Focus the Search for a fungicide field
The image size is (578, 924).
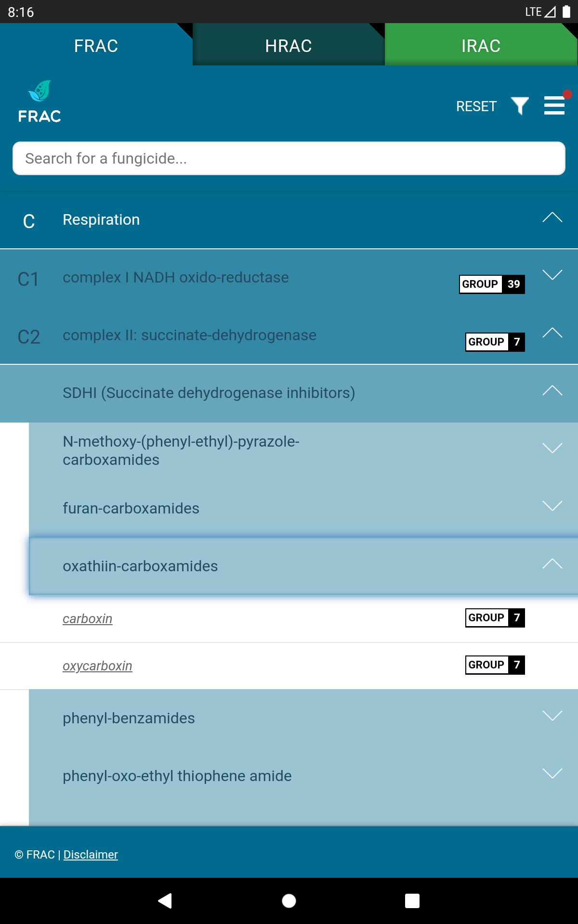(289, 158)
